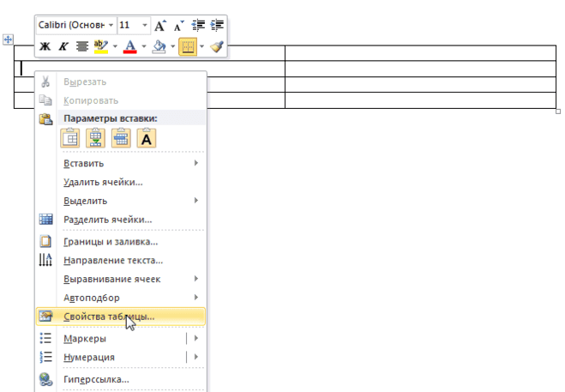Click Разделить ячейки in the context menu

coord(107,219)
